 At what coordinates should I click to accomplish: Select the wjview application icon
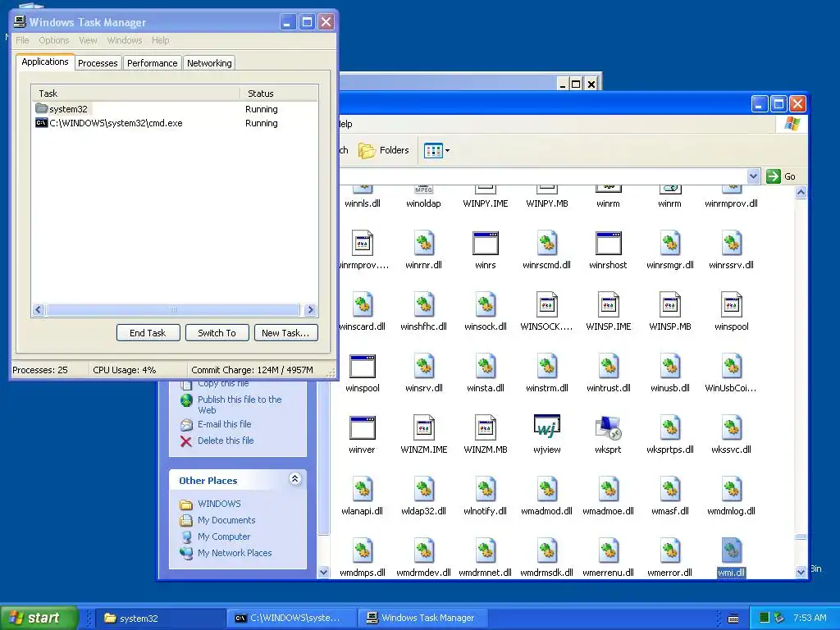pos(547,427)
